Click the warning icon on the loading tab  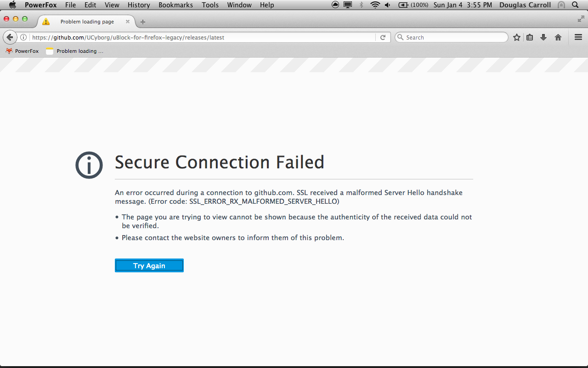click(x=45, y=21)
